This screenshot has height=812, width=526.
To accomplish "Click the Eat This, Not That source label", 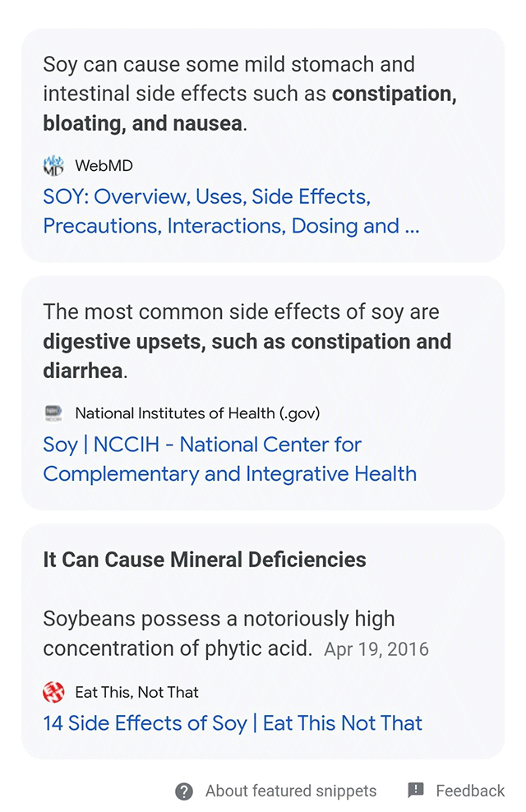I will (x=136, y=693).
